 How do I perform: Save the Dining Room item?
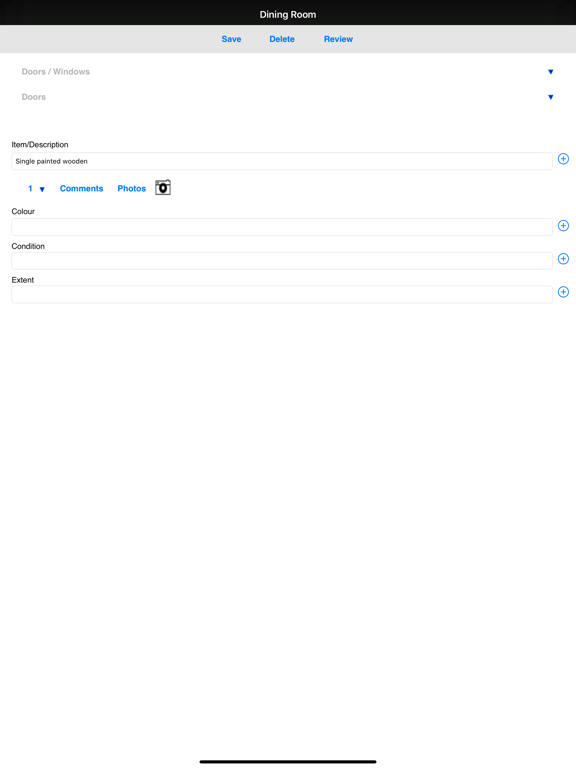[x=231, y=39]
